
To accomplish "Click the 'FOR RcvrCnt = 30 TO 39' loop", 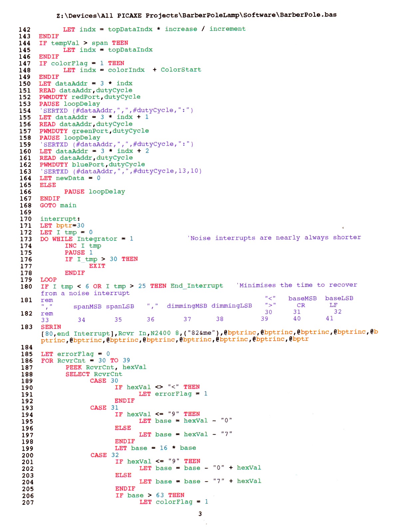I will pos(86,360).
